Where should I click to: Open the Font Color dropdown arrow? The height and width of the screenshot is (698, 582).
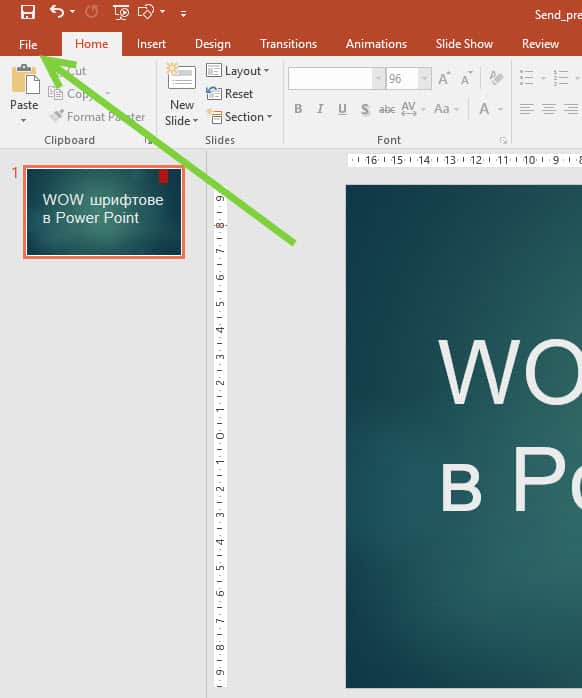pyautogui.click(x=500, y=109)
